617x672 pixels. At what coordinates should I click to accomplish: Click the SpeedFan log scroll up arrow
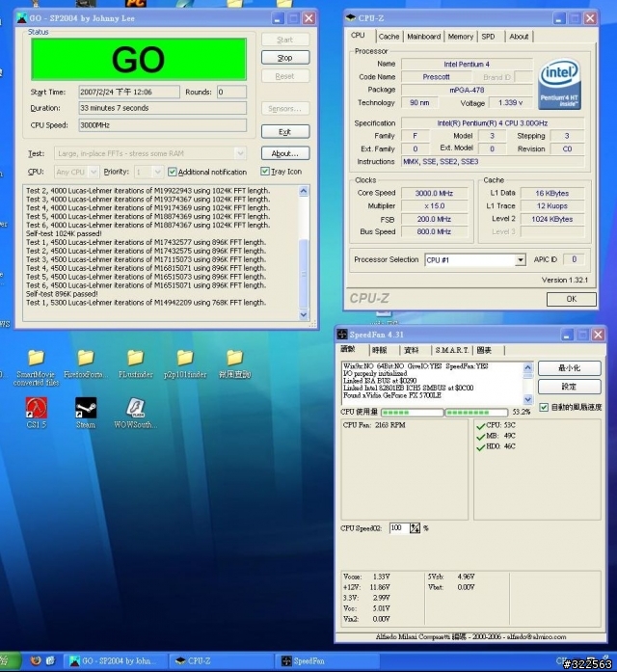528,367
